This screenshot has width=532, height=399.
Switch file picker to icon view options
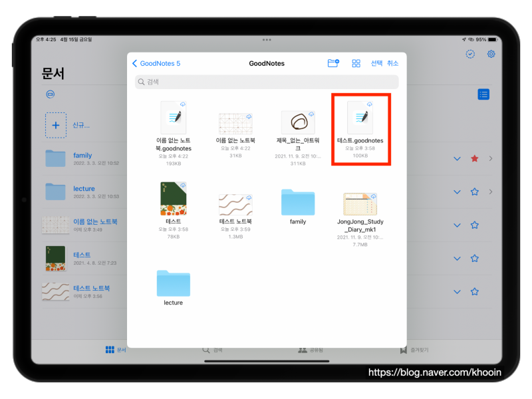point(356,63)
